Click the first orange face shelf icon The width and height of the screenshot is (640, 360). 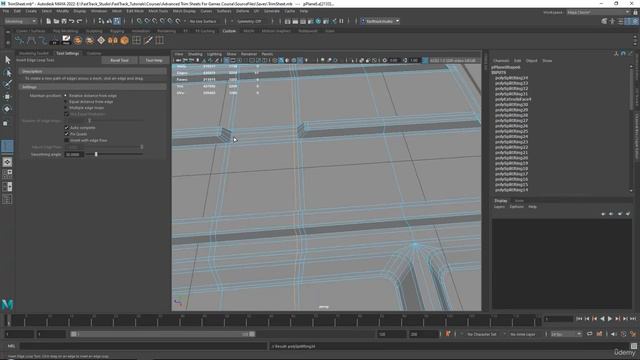tap(78, 40)
